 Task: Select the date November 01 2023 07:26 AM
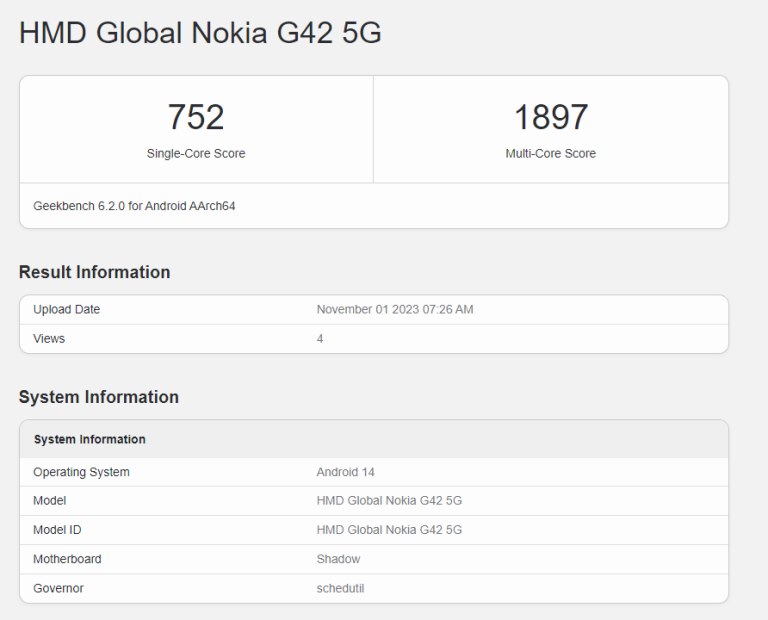395,309
